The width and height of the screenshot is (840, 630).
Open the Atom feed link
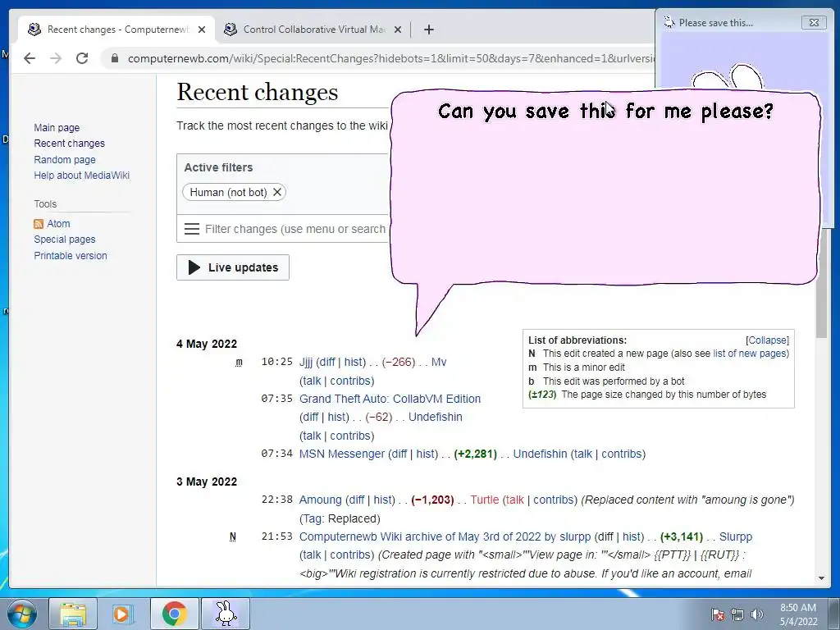[x=58, y=223]
